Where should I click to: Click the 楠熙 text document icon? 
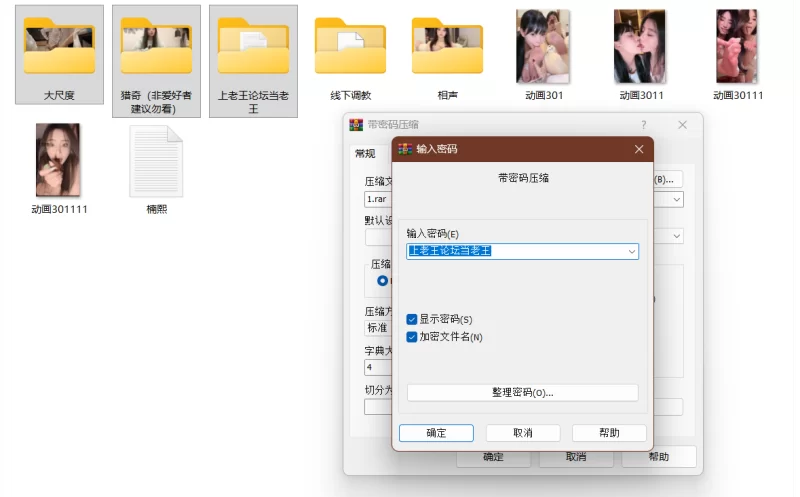pos(156,162)
